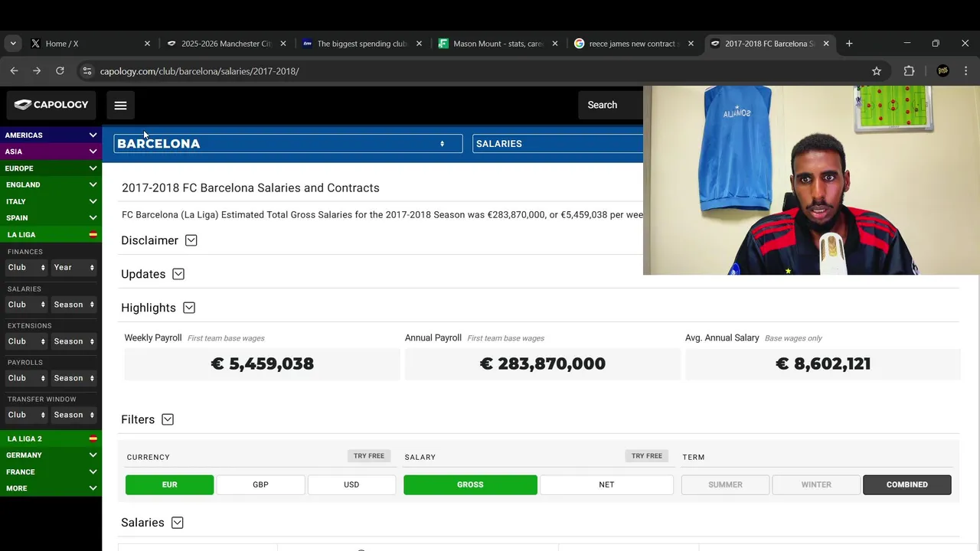Expand the ASIA sidebar section
Image resolution: width=980 pixels, height=551 pixels.
51,152
